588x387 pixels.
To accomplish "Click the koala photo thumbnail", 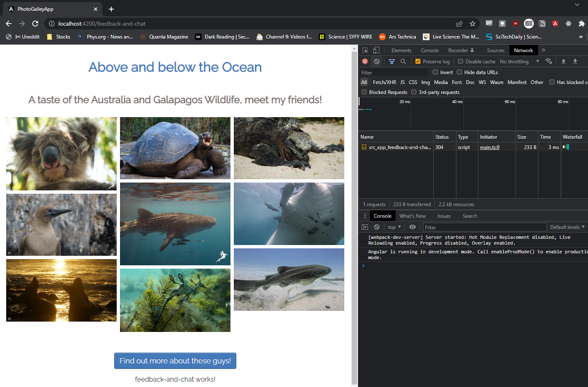I will click(61, 154).
